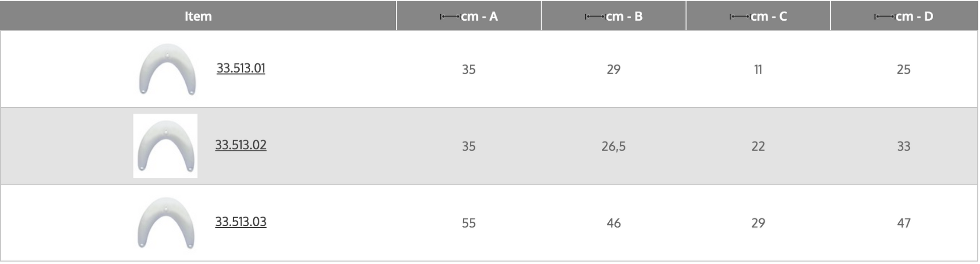Click the C value 22 in the second row
This screenshot has height=264, width=980.
758,147
